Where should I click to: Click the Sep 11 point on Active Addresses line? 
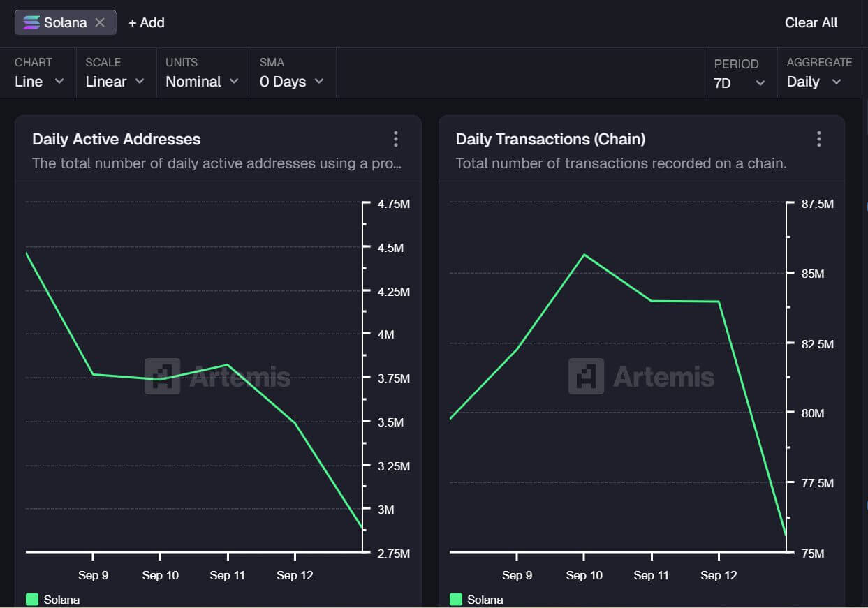point(228,364)
